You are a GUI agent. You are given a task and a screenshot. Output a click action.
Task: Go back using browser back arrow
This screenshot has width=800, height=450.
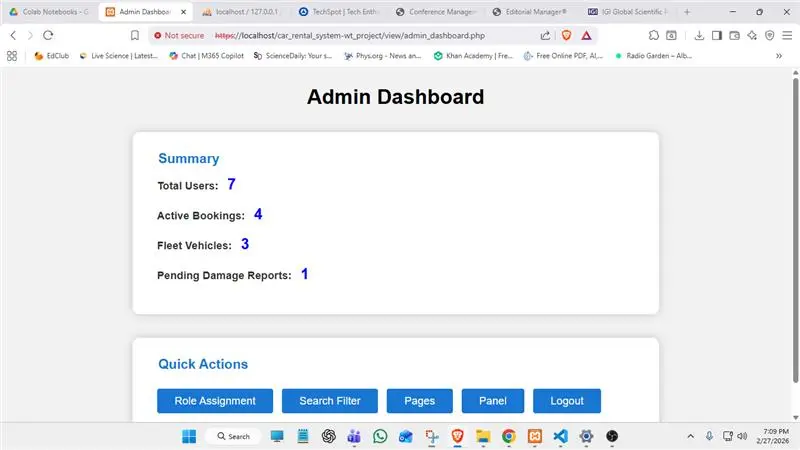(x=13, y=35)
